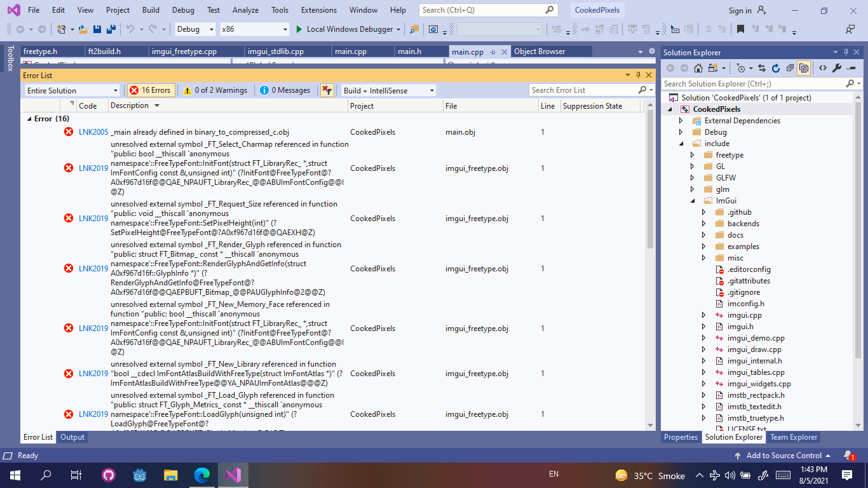Click the Undo icon on the toolbar
Viewport: 868px width, 488px height.
131,29
